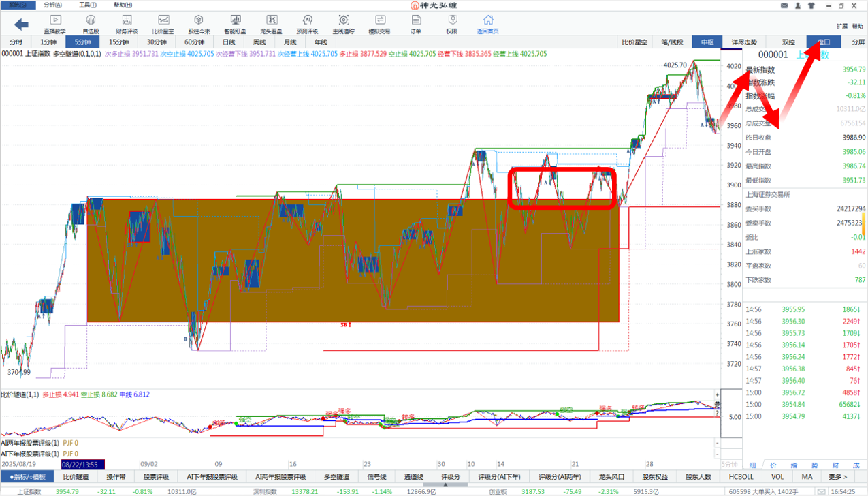Open 直播教学 live teaching

tap(55, 25)
